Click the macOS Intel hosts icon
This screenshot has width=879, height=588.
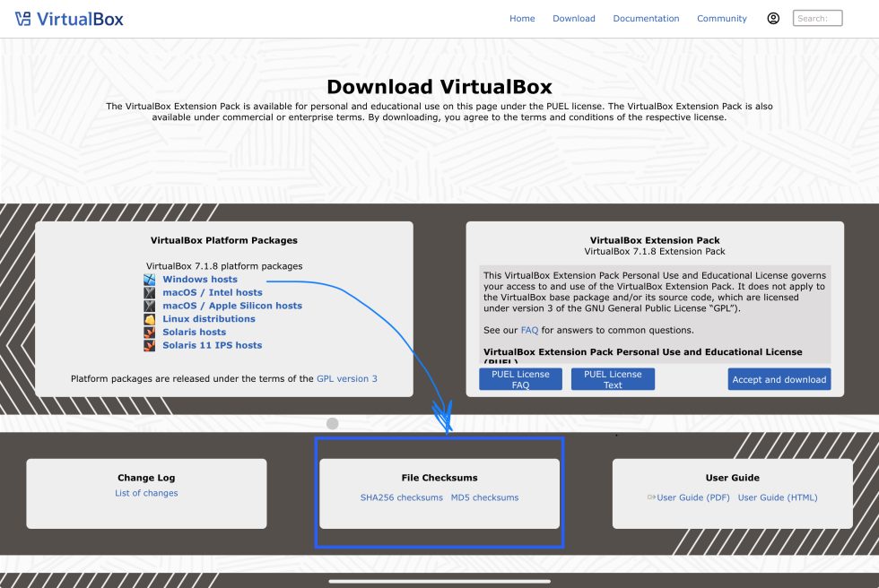(x=150, y=293)
